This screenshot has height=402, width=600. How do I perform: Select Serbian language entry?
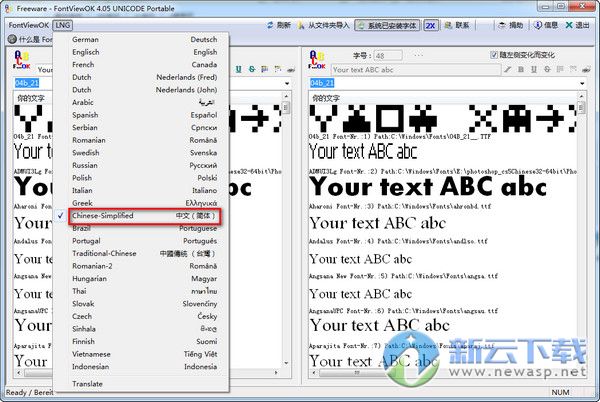coord(141,128)
